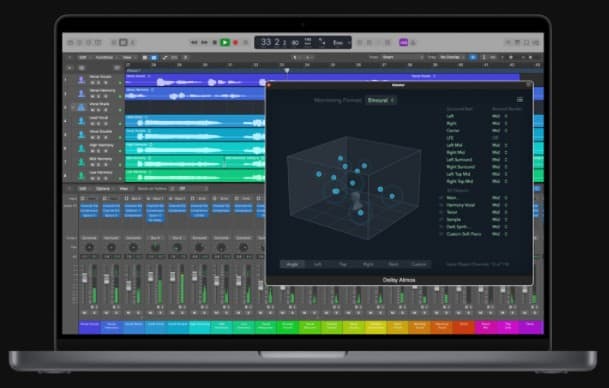
Task: Open the Library button in control bar
Action: pos(71,43)
